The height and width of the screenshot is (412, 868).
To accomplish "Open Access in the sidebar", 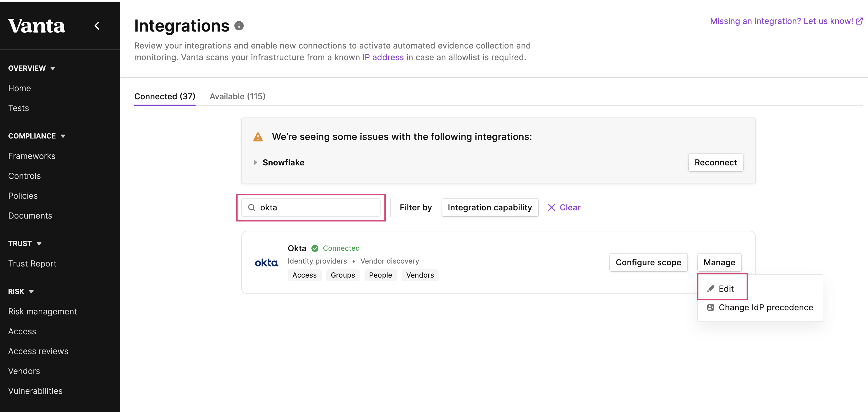I will click(x=22, y=332).
